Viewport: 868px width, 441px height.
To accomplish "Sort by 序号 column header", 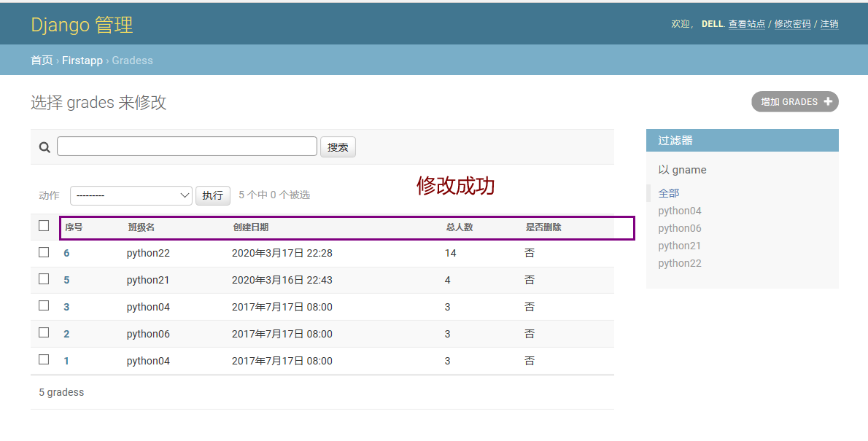I will [74, 227].
